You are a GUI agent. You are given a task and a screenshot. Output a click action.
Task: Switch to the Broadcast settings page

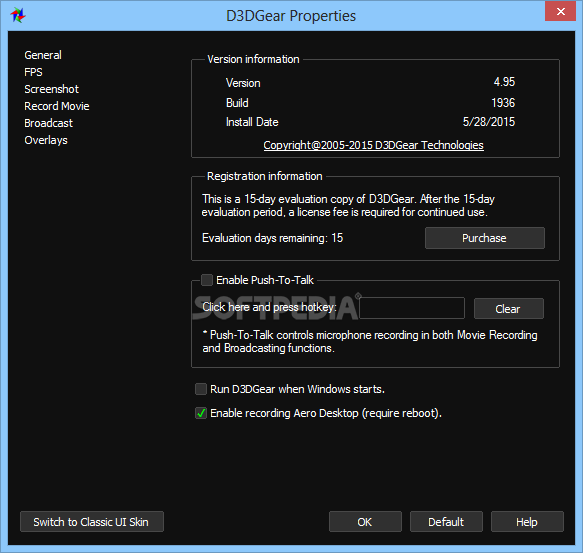(48, 123)
